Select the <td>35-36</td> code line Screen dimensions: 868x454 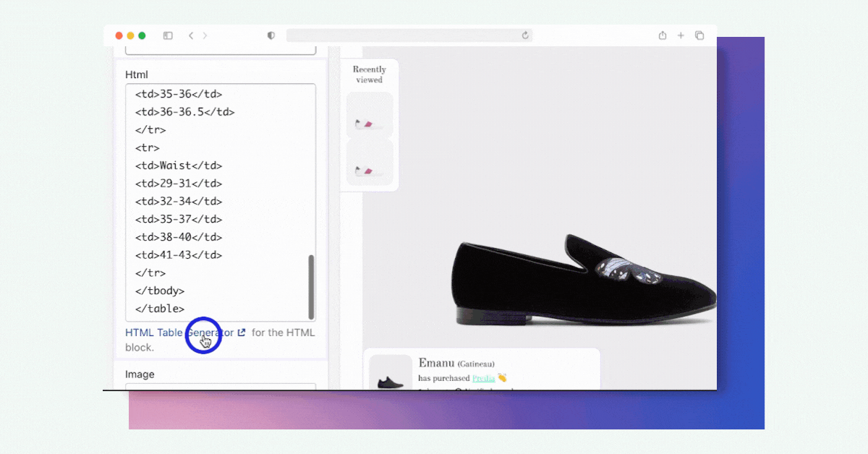click(x=179, y=94)
